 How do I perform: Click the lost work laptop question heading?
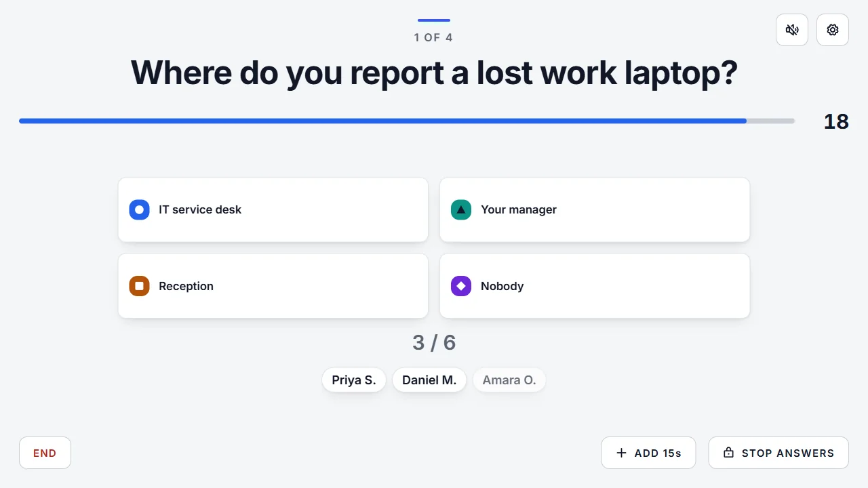434,72
